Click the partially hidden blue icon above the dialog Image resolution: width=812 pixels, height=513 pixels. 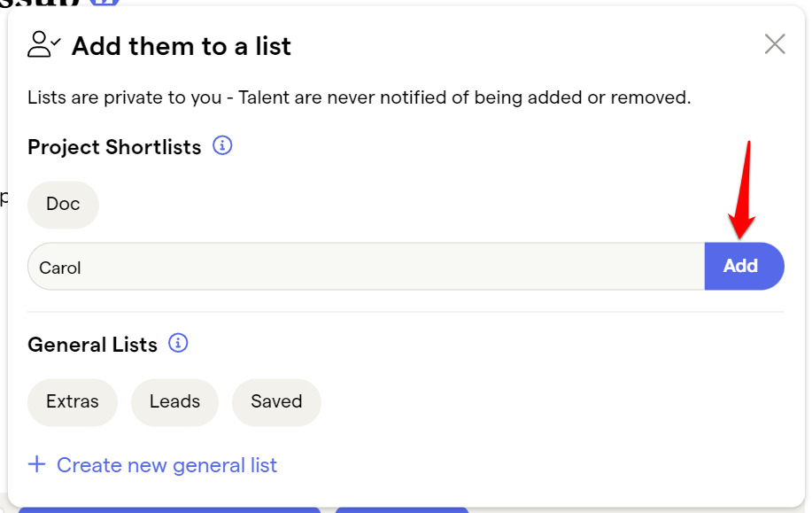point(104,3)
